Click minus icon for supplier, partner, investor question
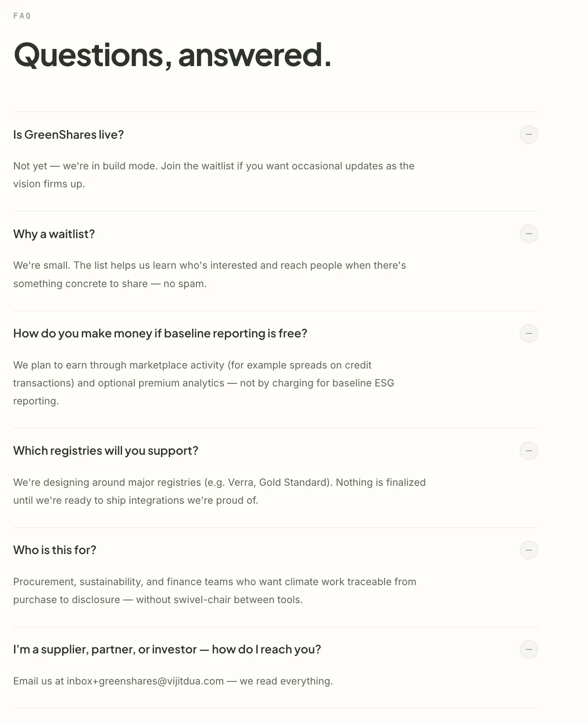Image resolution: width=588 pixels, height=723 pixels. (528, 649)
